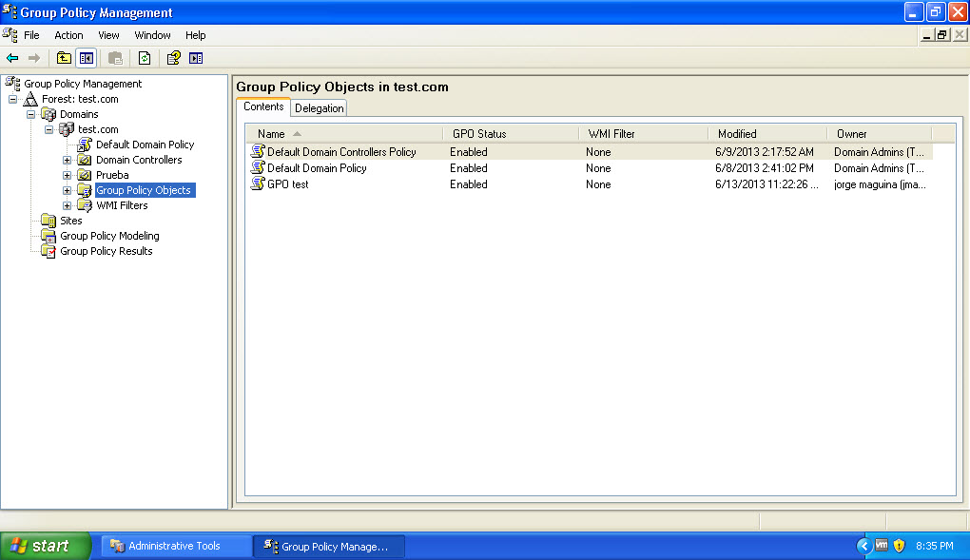Click the Domains folder icon

pos(48,114)
